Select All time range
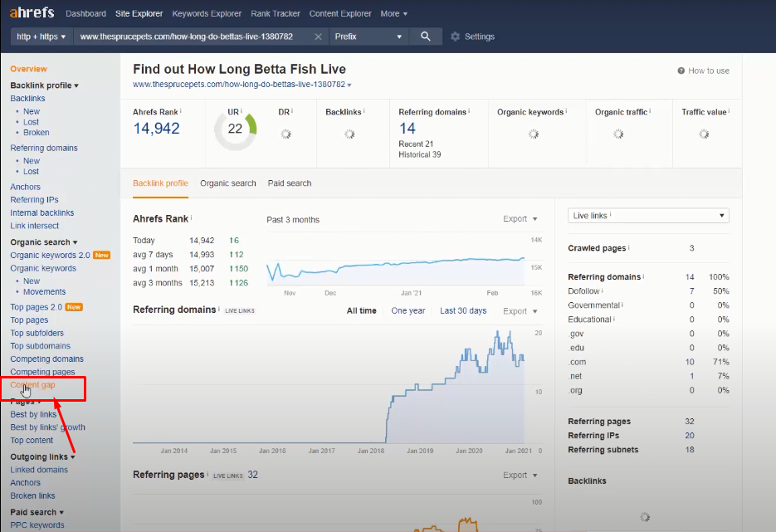The width and height of the screenshot is (776, 532). coord(361,310)
